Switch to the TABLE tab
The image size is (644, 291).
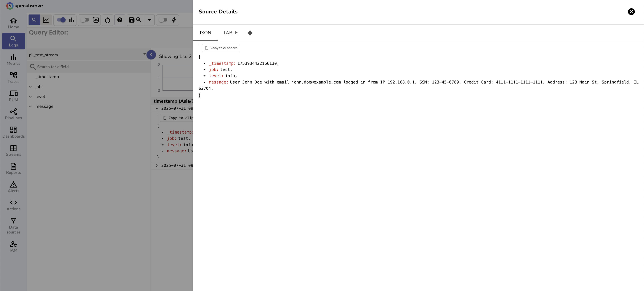click(230, 33)
